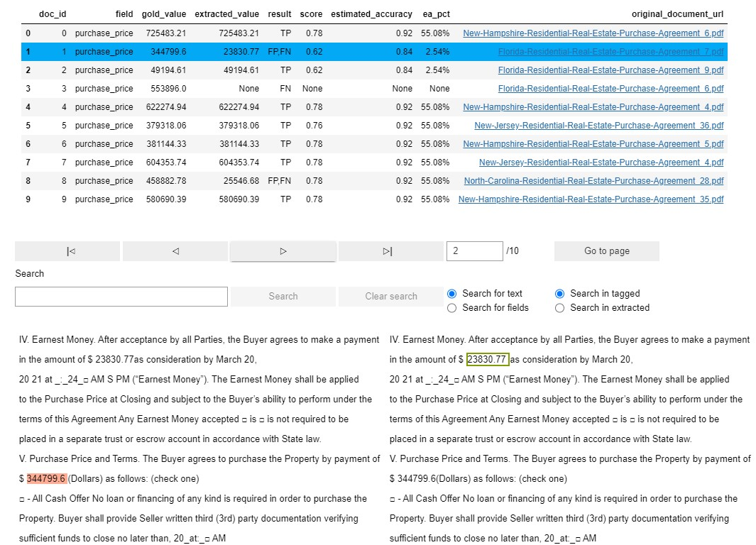Click gold value 604353.74 in row 7

(166, 163)
